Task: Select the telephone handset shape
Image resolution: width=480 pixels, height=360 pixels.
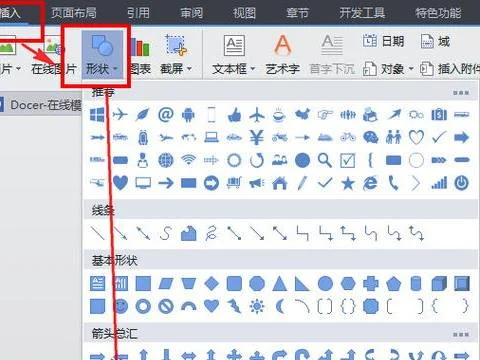Action: click(393, 183)
